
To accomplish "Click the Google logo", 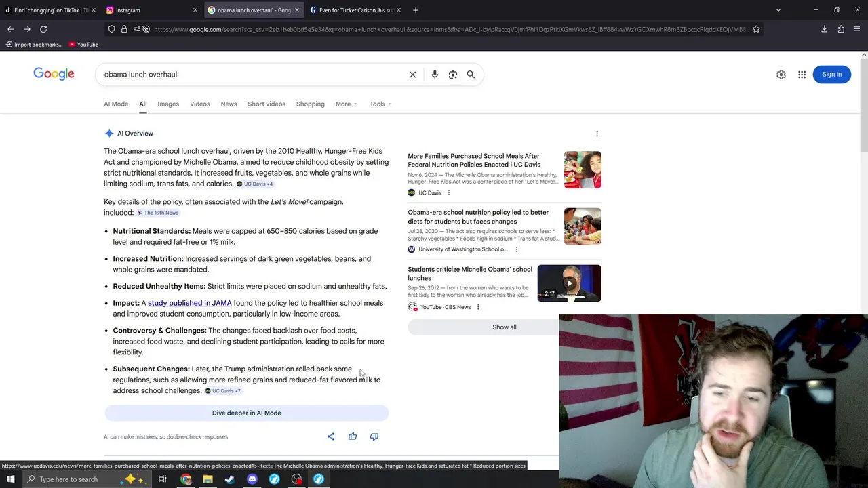I will click(54, 74).
